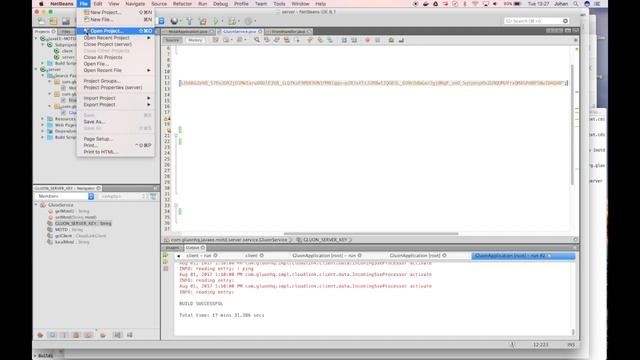Image resolution: width=640 pixels, height=360 pixels.
Task: Open the empty navigator combo box
Action: point(122,196)
